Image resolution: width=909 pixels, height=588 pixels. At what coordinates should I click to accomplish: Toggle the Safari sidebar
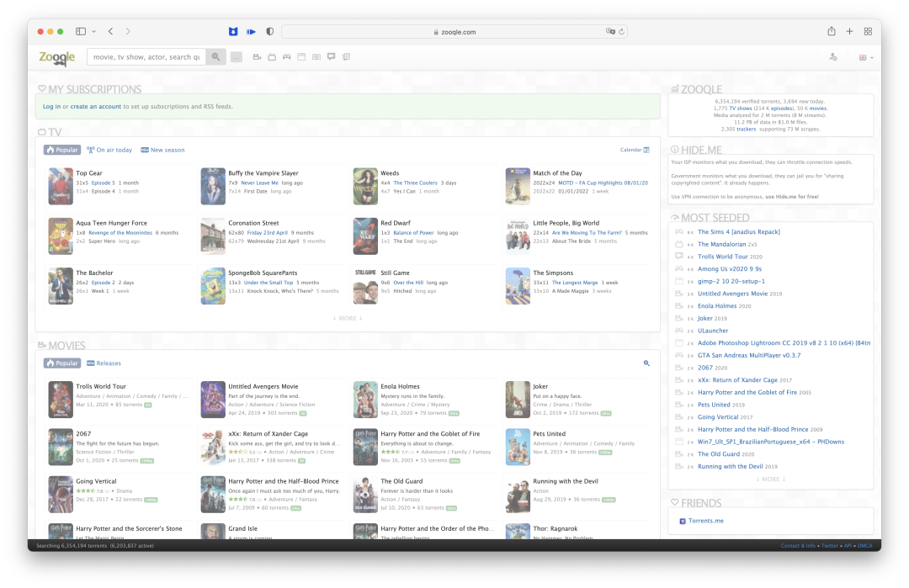81,31
